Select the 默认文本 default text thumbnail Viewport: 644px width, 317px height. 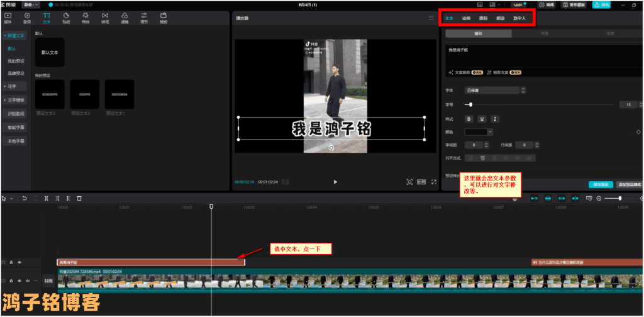50,53
